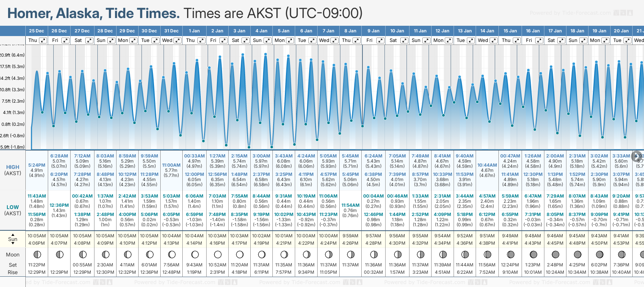Select the 9 Jan date header

[373, 31]
